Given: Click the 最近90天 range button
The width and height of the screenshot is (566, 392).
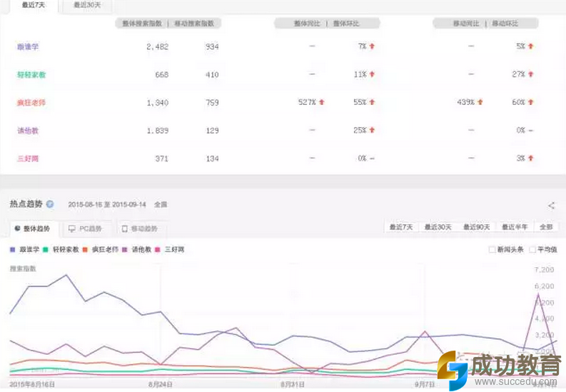Looking at the screenshot, I should (x=476, y=227).
